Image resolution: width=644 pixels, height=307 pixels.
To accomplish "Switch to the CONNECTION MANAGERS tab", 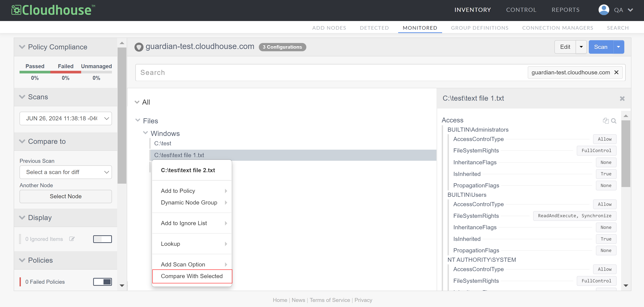I will point(558,28).
